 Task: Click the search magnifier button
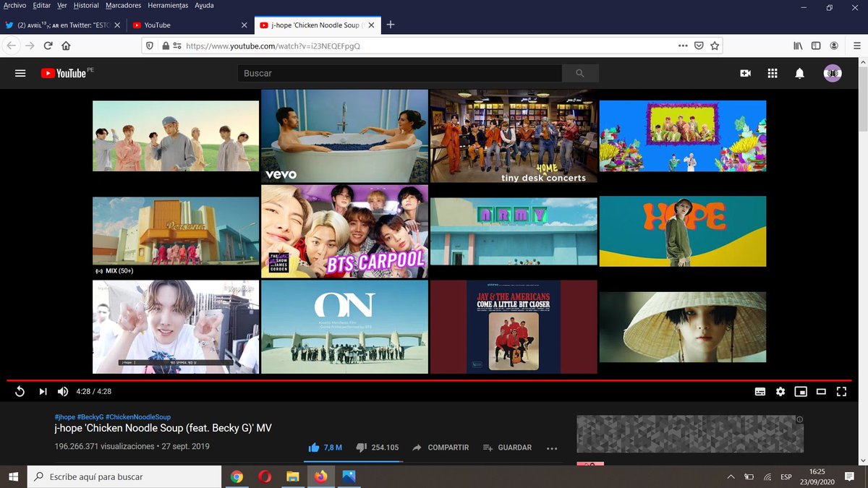pyautogui.click(x=580, y=73)
